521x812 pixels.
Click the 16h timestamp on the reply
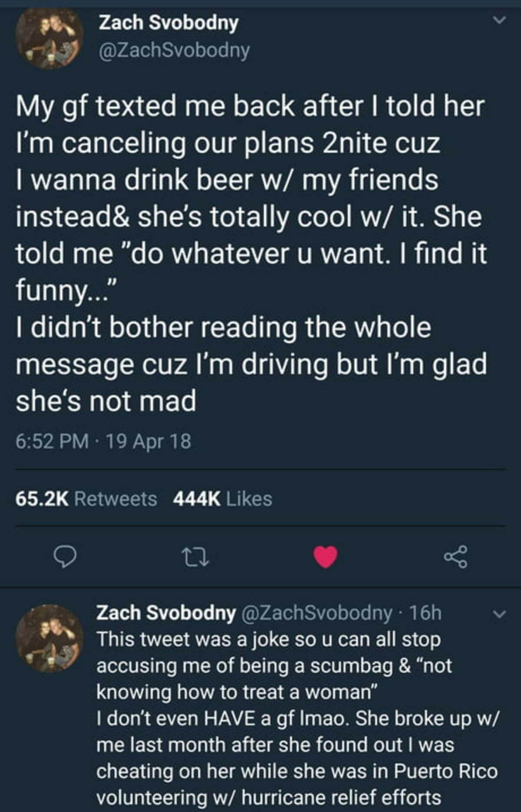point(425,613)
